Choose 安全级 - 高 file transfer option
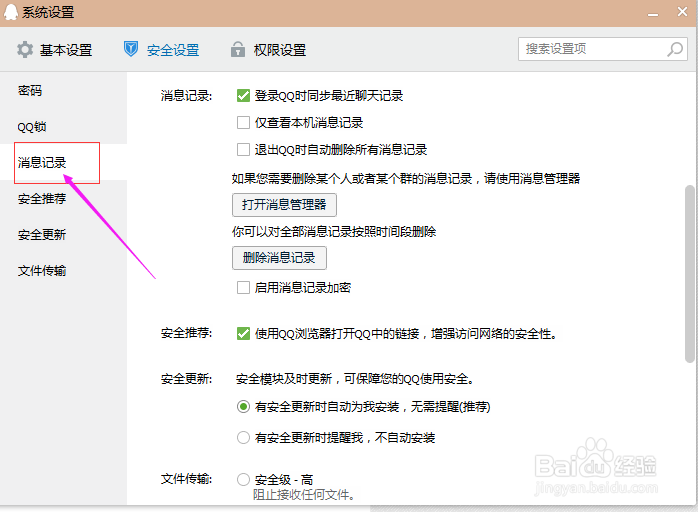 [x=243, y=479]
